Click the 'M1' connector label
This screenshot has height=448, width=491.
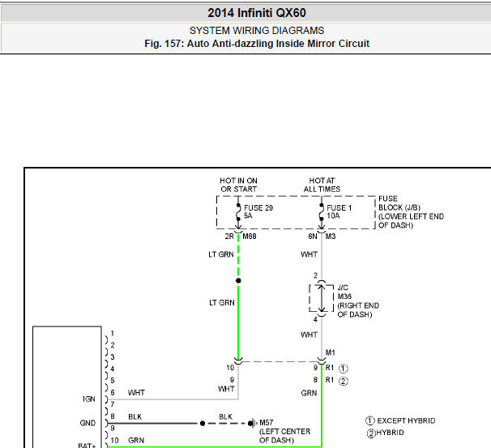[x=330, y=352]
